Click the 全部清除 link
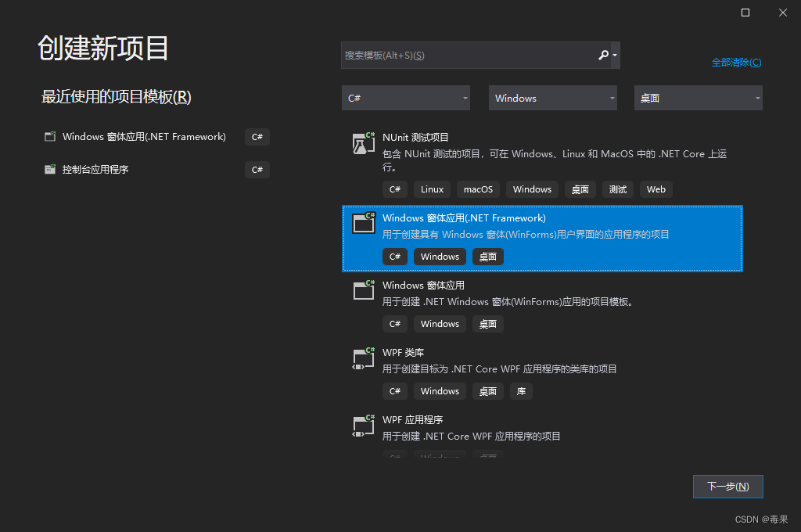Screen dimensions: 801x532 pos(736,62)
